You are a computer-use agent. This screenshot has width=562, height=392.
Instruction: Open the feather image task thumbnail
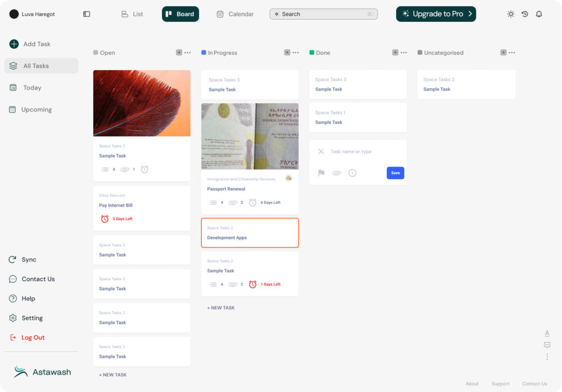tap(142, 103)
